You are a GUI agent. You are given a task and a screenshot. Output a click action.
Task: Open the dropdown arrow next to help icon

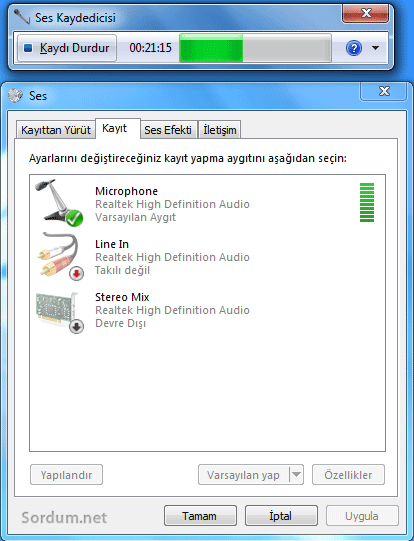click(375, 48)
